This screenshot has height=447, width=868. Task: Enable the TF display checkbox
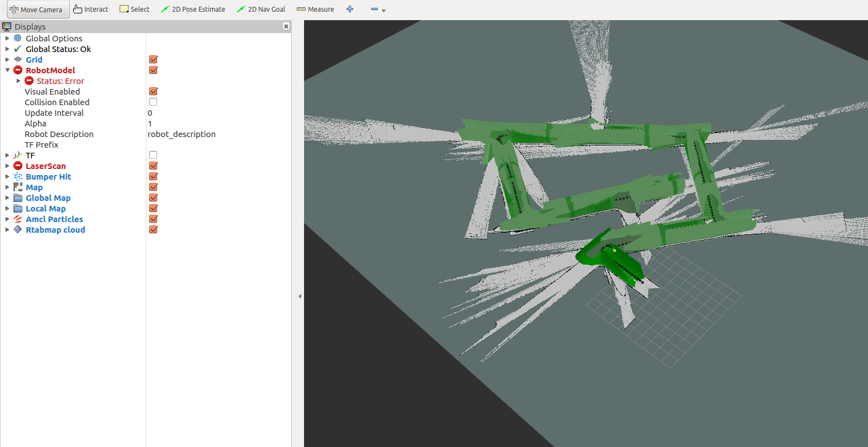[x=153, y=156]
